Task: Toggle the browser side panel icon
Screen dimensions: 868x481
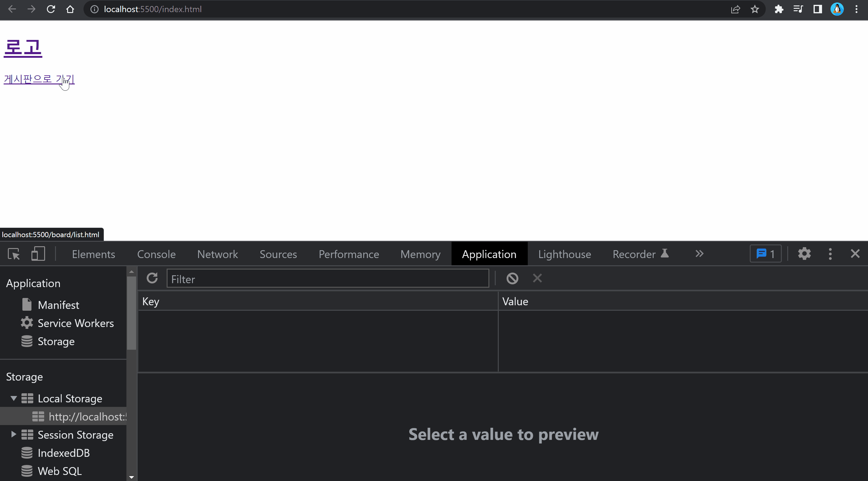Action: pyautogui.click(x=817, y=9)
